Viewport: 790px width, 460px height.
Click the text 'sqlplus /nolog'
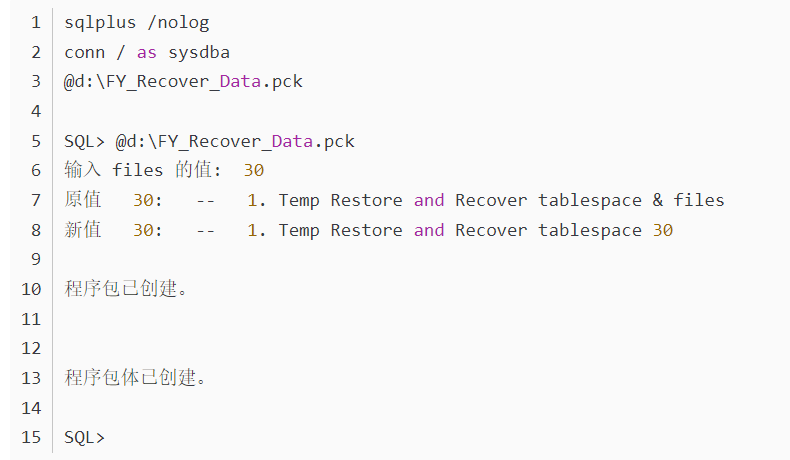click(137, 23)
